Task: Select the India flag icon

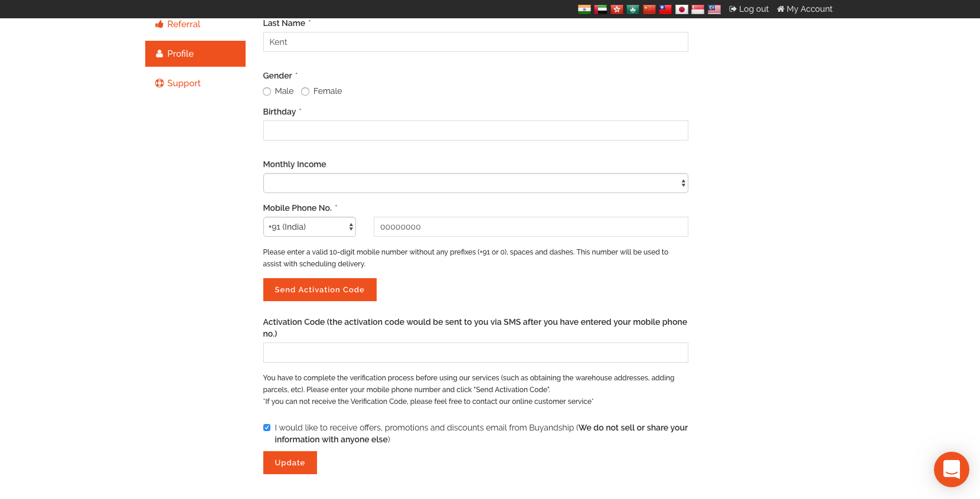Action: point(584,9)
